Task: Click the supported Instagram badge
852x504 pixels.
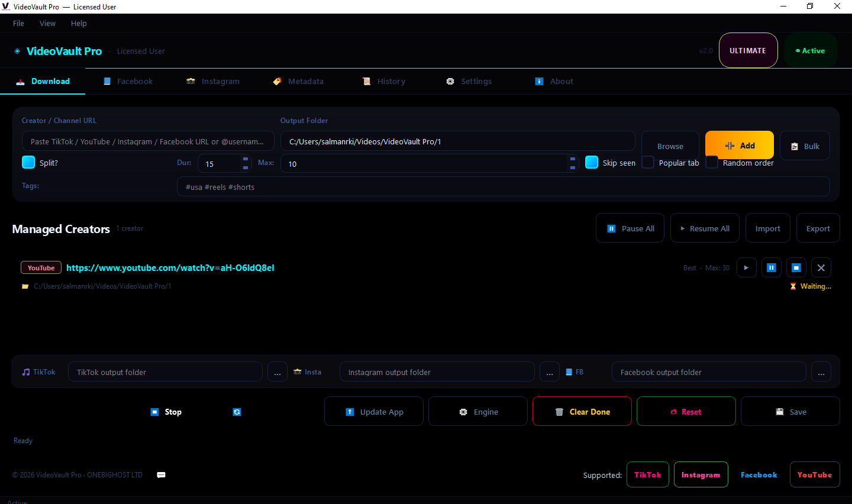Action: (x=701, y=475)
